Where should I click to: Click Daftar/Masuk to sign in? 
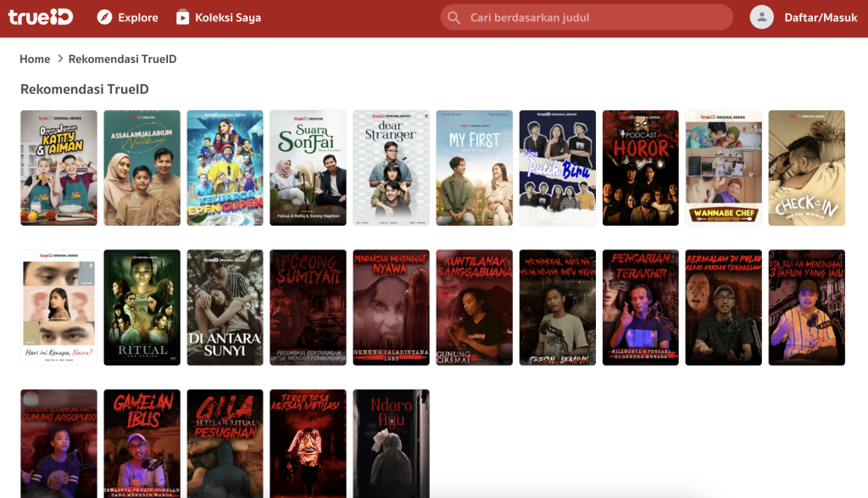[x=821, y=18]
